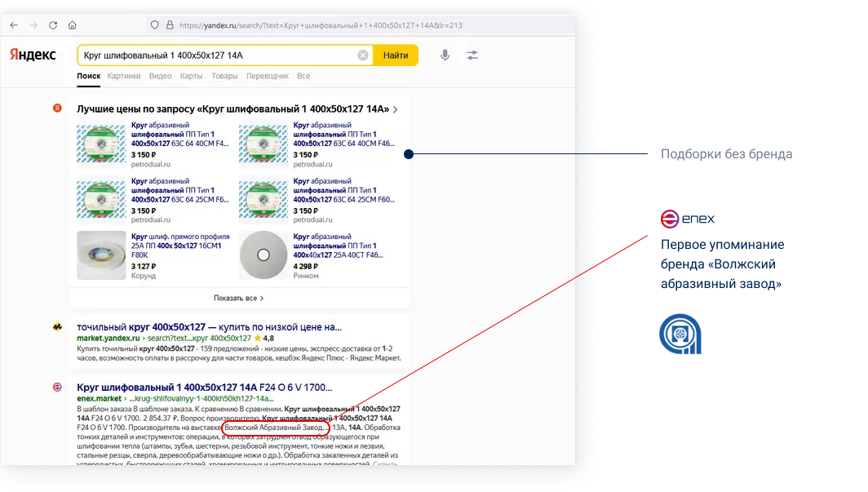Open first petrodual.ru wheel thumbnail 40СМ F4

[101, 144]
